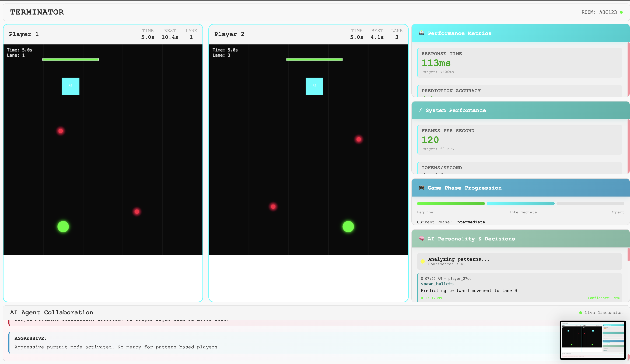This screenshot has width=630, height=364.
Task: Click the gamepad icon by Game Phase Progression
Action: [422, 188]
